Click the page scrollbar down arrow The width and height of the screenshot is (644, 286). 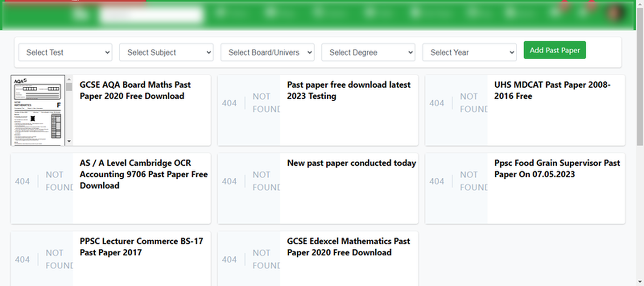click(x=640, y=282)
